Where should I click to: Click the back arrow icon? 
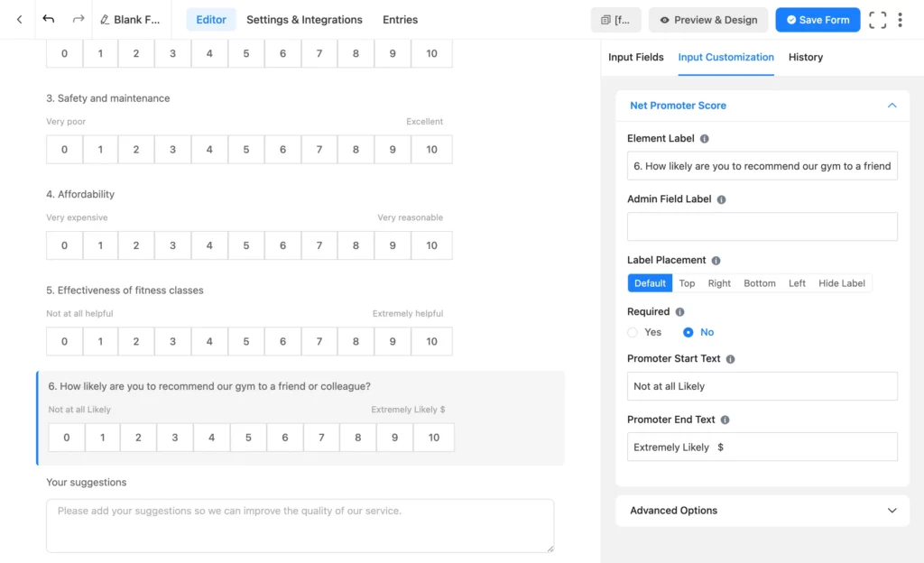coord(20,20)
